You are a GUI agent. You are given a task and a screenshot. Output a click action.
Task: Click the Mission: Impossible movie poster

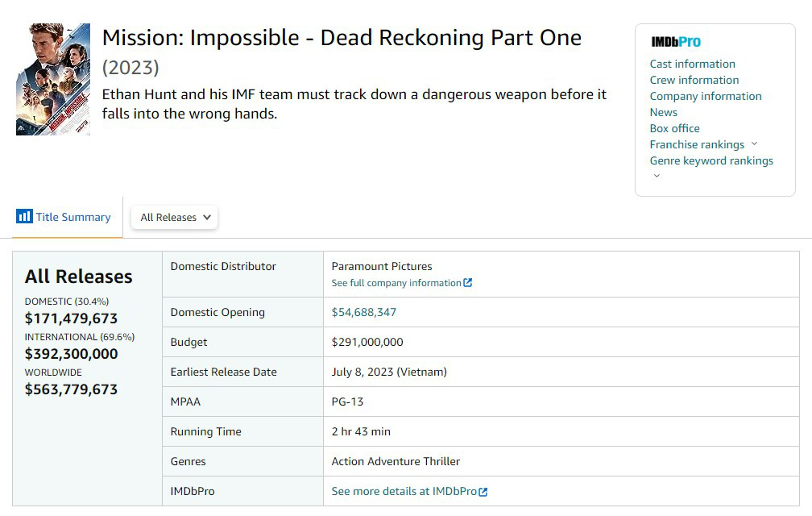[x=53, y=79]
